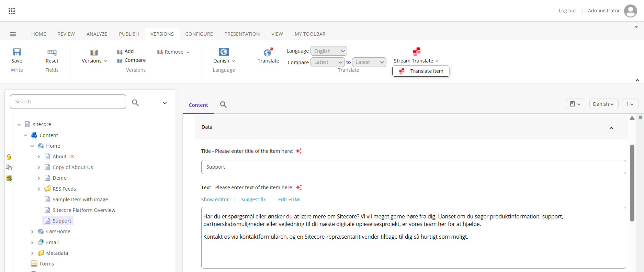Expand the About-Us tree node
644x272 pixels.
point(39,157)
